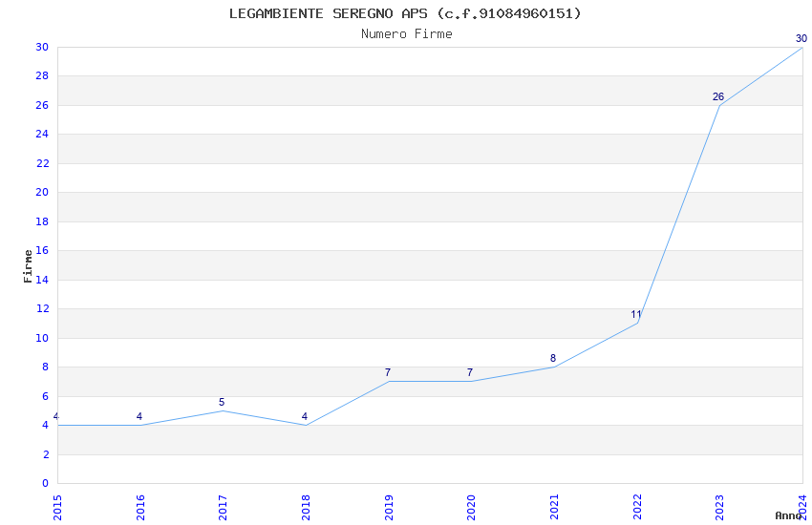Select the data label 7 for 2020
Image resolution: width=812 pixels, height=525 pixels.
[x=470, y=372]
